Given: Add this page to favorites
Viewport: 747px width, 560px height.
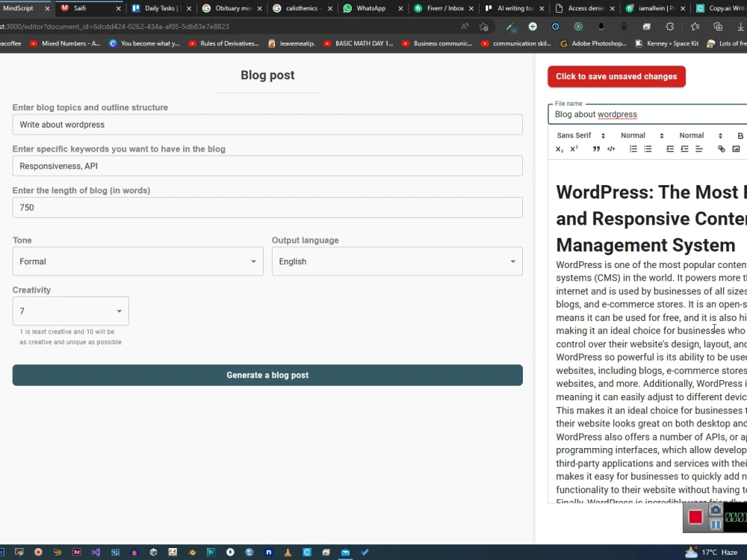Looking at the screenshot, I should pyautogui.click(x=484, y=27).
